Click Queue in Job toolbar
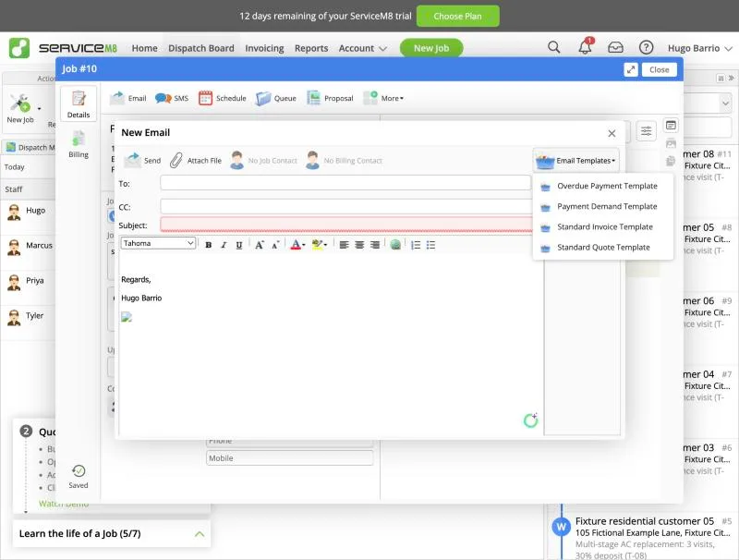 pos(276,98)
